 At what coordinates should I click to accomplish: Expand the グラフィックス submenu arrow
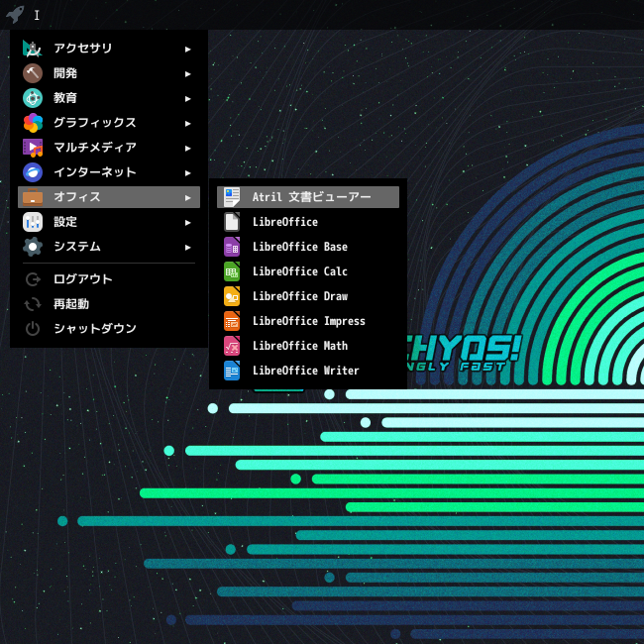pyautogui.click(x=187, y=123)
